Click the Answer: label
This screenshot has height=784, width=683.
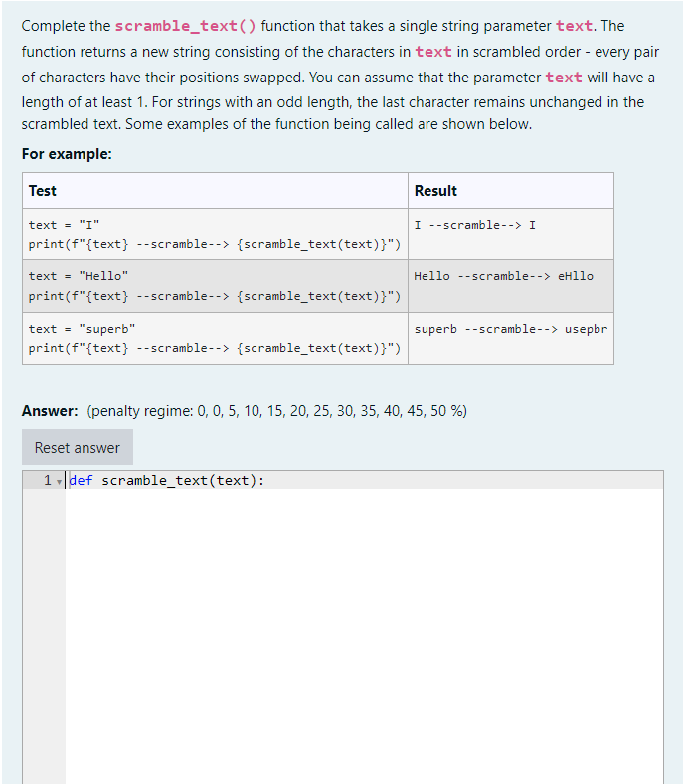pos(50,411)
